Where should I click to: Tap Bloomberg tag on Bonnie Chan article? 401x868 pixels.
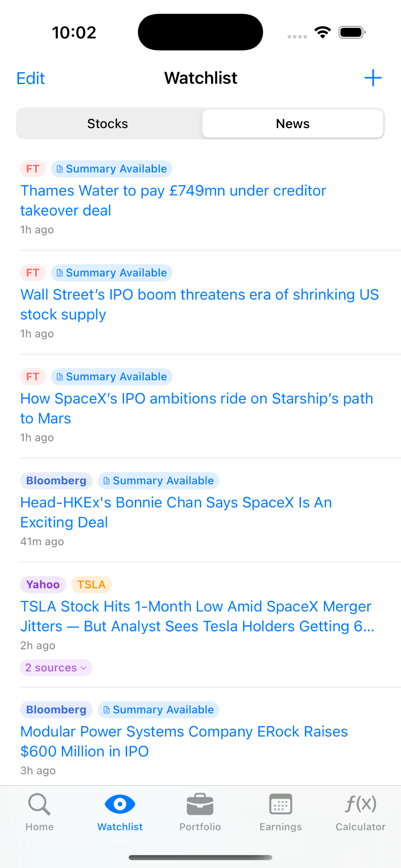tap(56, 481)
